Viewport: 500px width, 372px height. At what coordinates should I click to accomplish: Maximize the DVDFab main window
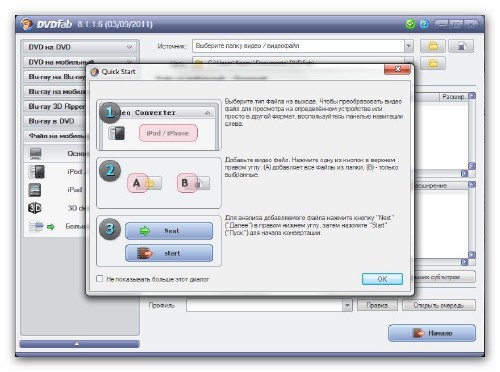tap(456, 24)
